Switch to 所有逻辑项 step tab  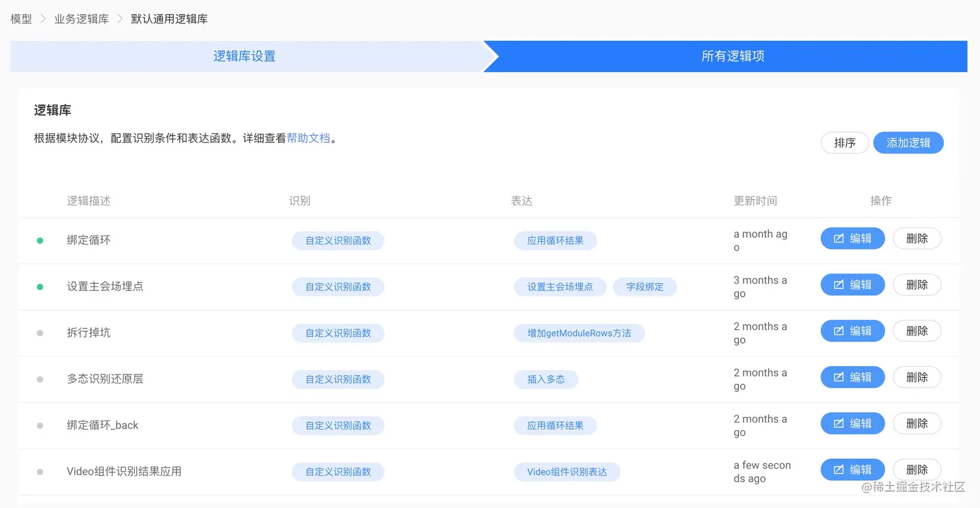[x=732, y=56]
